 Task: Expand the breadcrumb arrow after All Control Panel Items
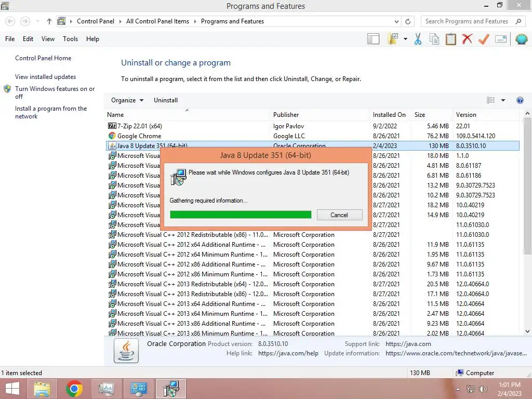pos(195,21)
